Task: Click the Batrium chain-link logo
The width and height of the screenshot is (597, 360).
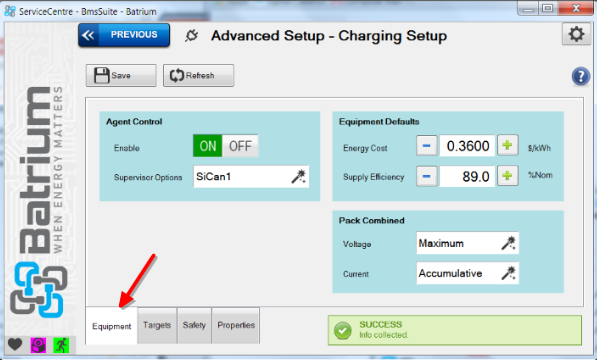Action: click(x=38, y=289)
